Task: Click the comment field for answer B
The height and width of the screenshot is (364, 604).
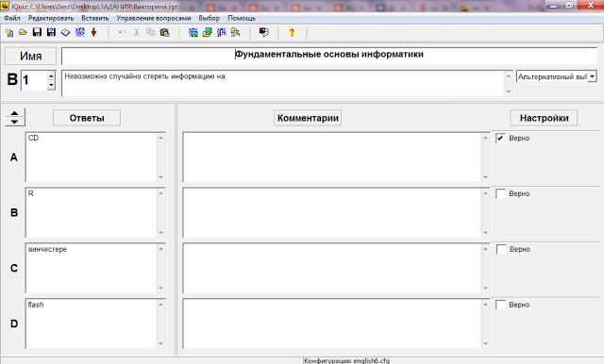Action: pyautogui.click(x=332, y=212)
